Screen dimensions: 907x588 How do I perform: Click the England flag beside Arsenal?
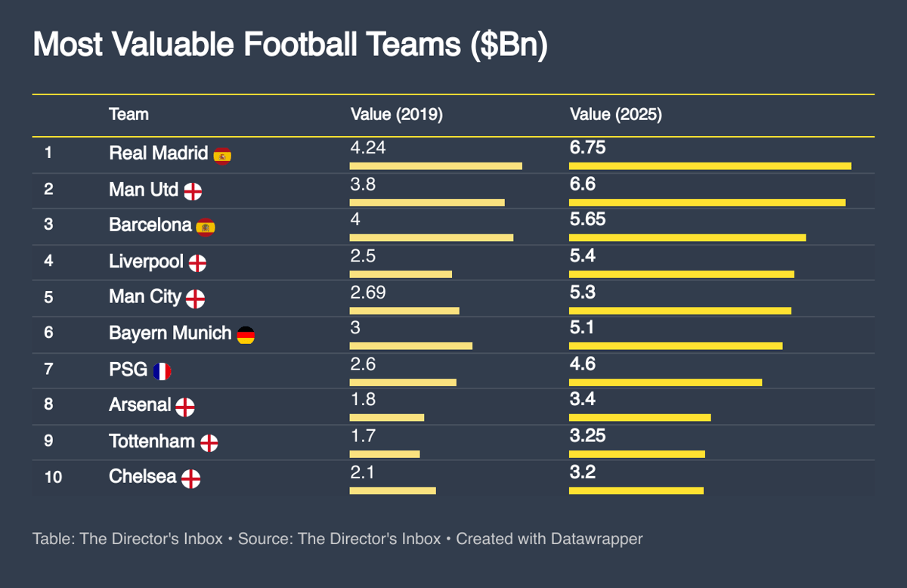click(185, 407)
